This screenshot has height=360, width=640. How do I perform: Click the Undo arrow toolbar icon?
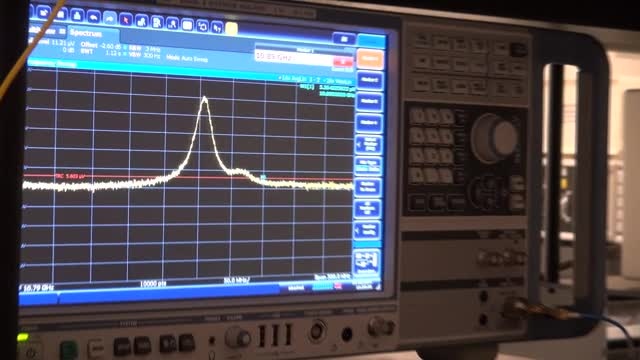93,17
